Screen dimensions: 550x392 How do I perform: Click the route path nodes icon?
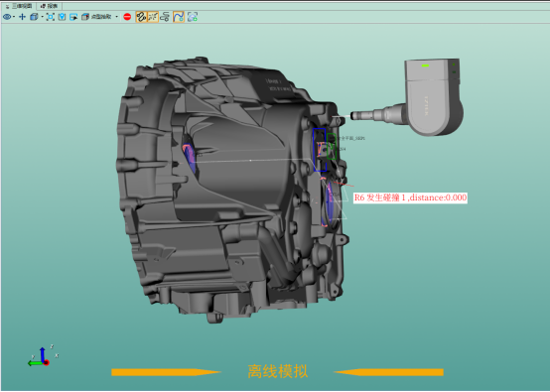click(x=165, y=17)
